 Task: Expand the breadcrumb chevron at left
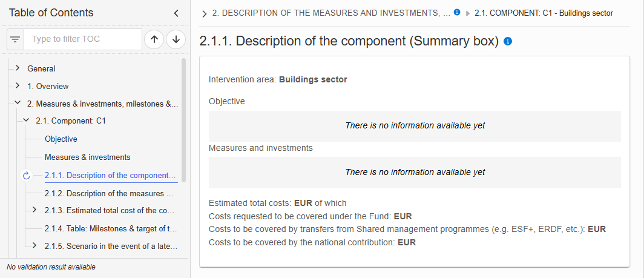204,14
